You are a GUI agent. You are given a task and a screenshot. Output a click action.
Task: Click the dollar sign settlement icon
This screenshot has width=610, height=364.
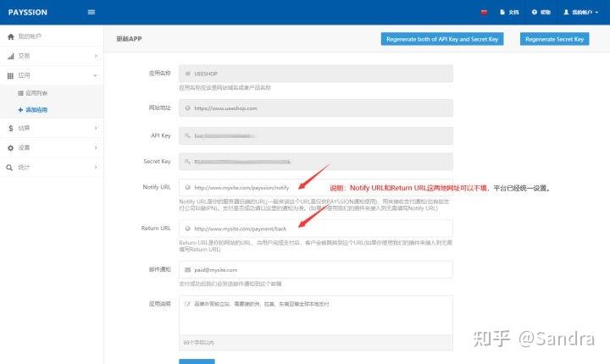coord(10,128)
